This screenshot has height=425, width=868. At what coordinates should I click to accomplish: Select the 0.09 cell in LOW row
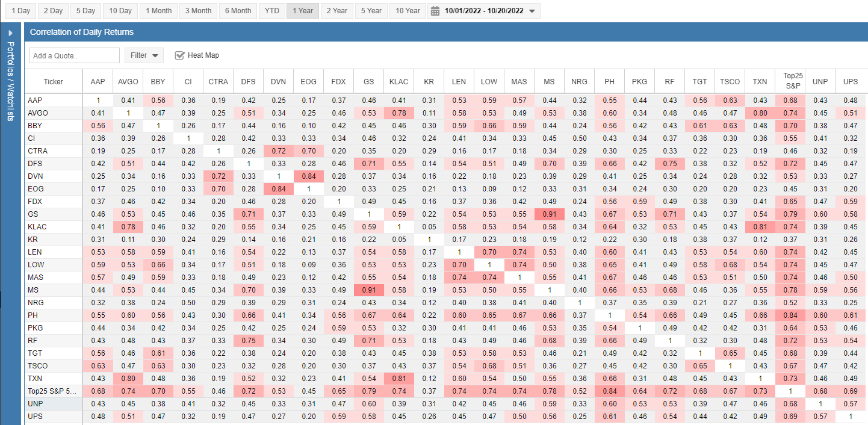tap(308, 264)
